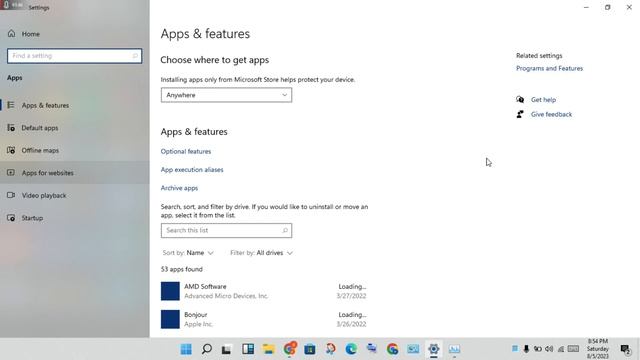The image size is (640, 360).
Task: Click the Get help chat bubble icon
Action: [520, 100]
